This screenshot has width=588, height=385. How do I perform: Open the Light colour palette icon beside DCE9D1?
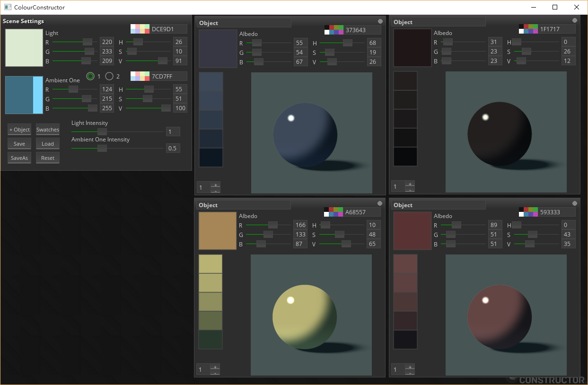tap(140, 29)
